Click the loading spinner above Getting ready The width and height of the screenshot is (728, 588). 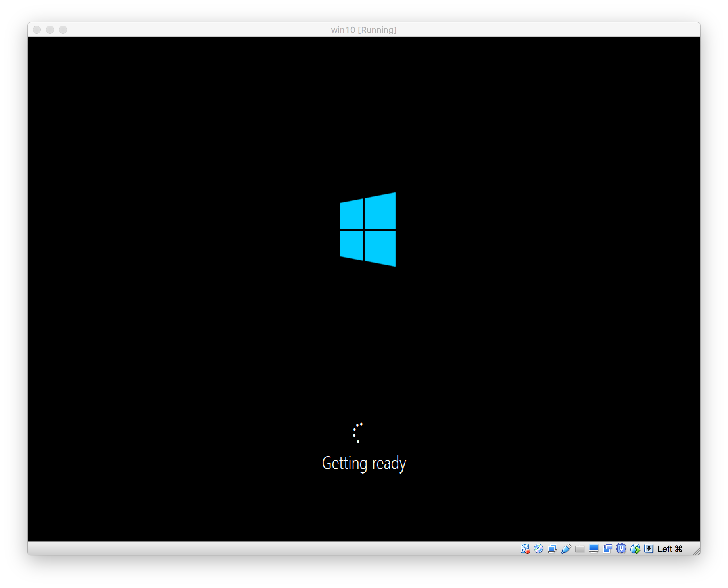(x=358, y=433)
